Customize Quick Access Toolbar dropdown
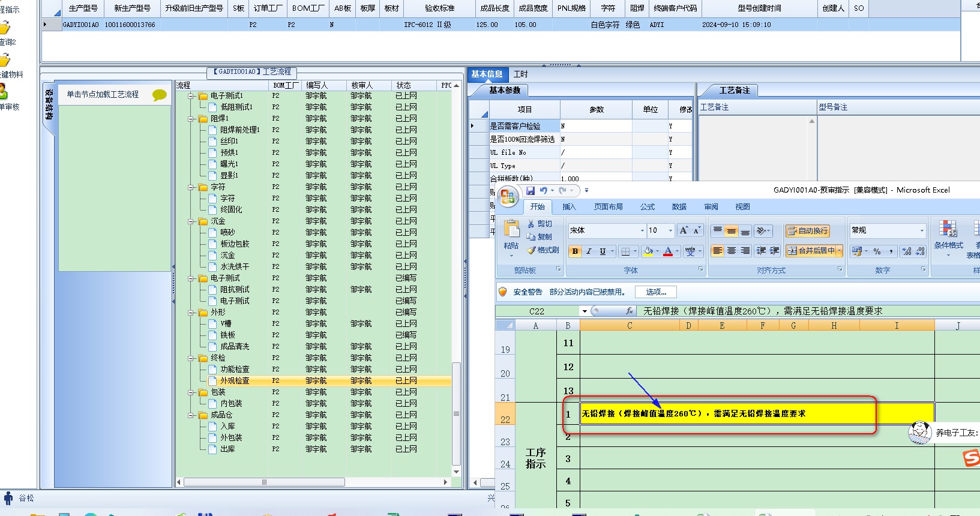This screenshot has height=516, width=980. pyautogui.click(x=586, y=191)
